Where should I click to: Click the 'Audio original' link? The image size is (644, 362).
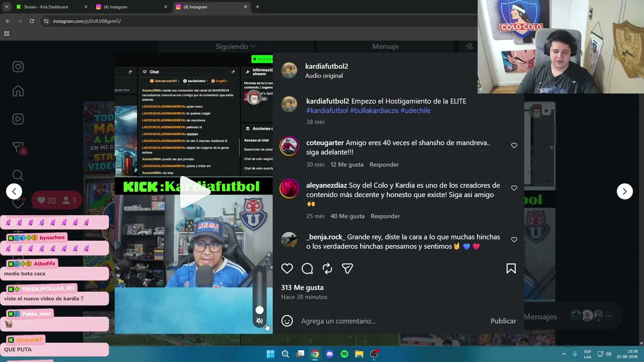(324, 76)
